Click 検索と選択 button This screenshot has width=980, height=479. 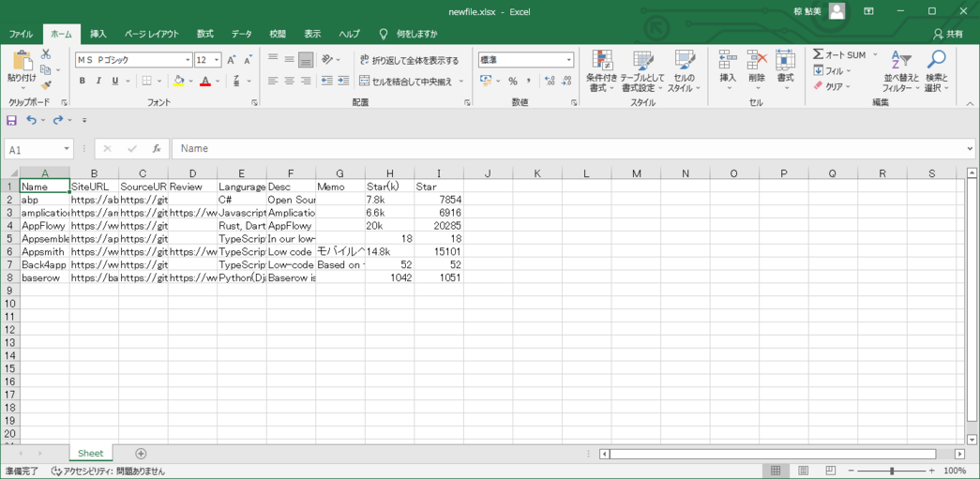coord(936,70)
